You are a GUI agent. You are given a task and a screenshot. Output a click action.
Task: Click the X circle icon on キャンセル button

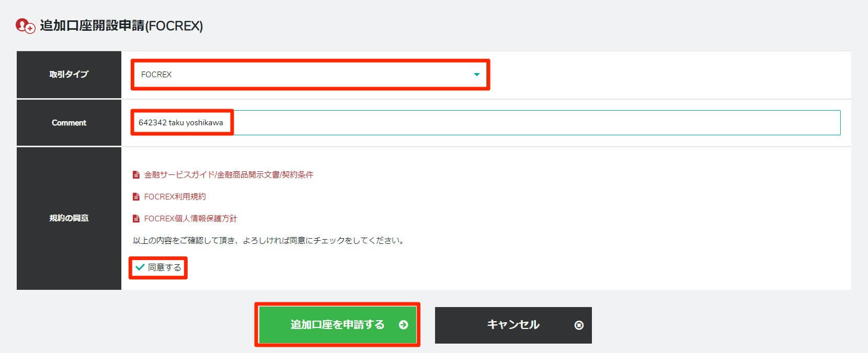coord(579,325)
